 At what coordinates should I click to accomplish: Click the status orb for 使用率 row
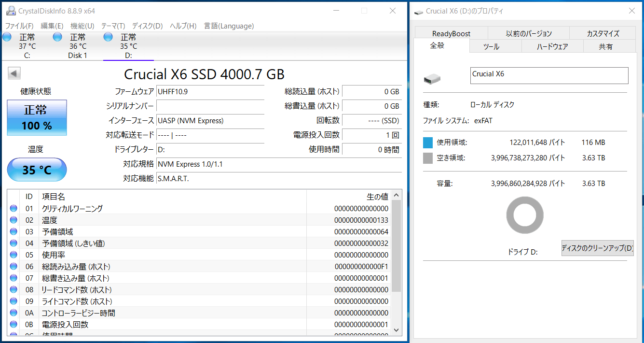[x=14, y=255]
